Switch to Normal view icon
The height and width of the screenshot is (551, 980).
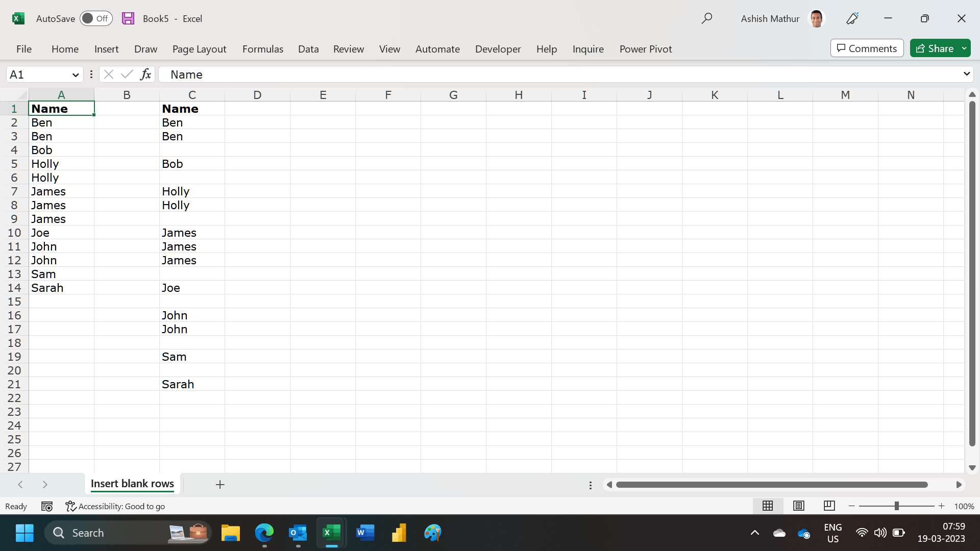click(768, 506)
